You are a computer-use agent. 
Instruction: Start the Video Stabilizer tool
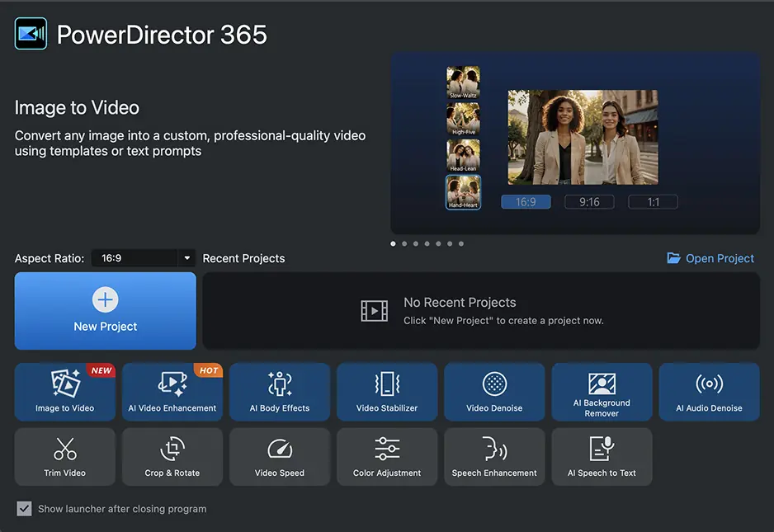click(387, 392)
